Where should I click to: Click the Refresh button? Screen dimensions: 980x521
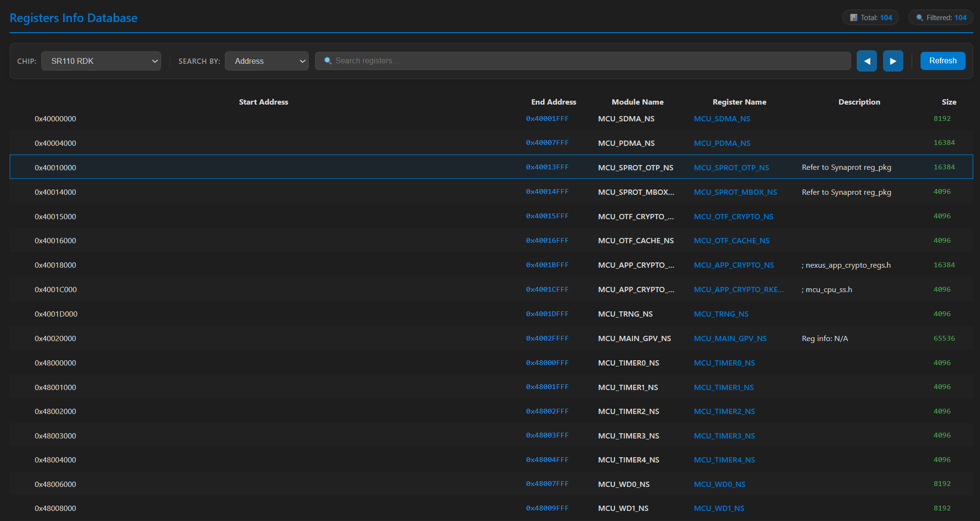click(x=942, y=61)
